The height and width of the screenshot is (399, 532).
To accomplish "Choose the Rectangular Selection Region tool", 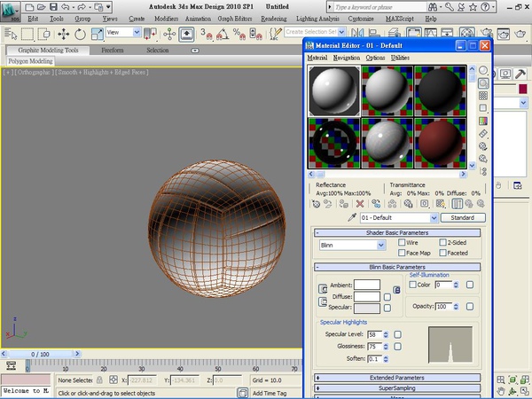I will point(27,34).
